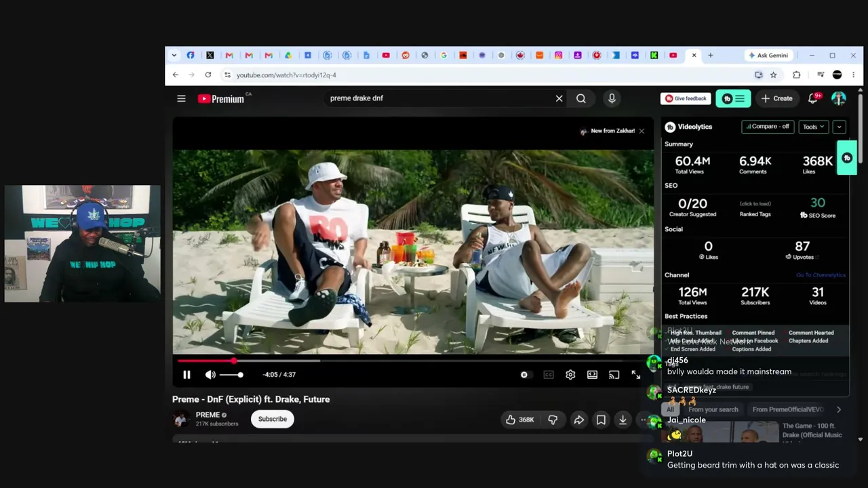
Task: Start voice search with the microphone icon
Action: click(612, 98)
